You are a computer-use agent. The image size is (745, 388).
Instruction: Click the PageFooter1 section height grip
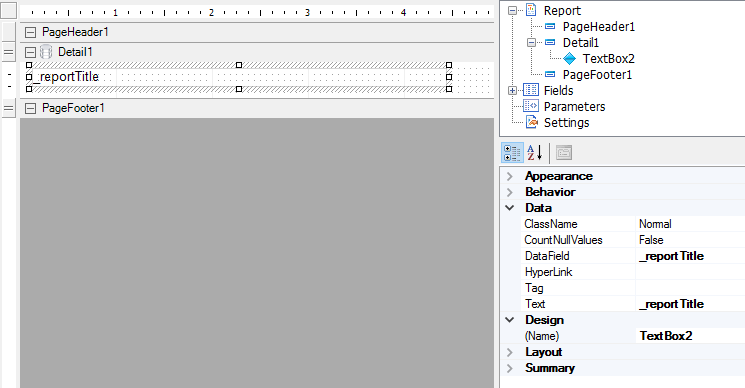(9, 108)
